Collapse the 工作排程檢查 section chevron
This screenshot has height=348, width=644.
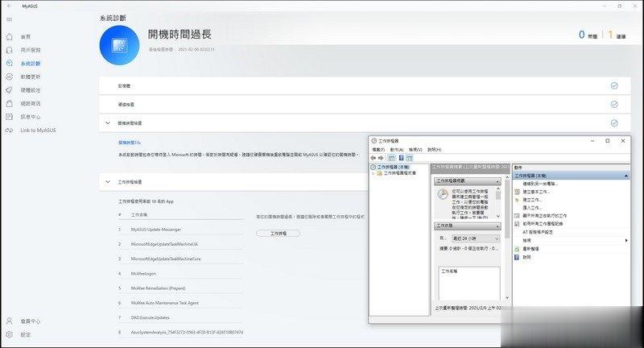pyautogui.click(x=108, y=181)
